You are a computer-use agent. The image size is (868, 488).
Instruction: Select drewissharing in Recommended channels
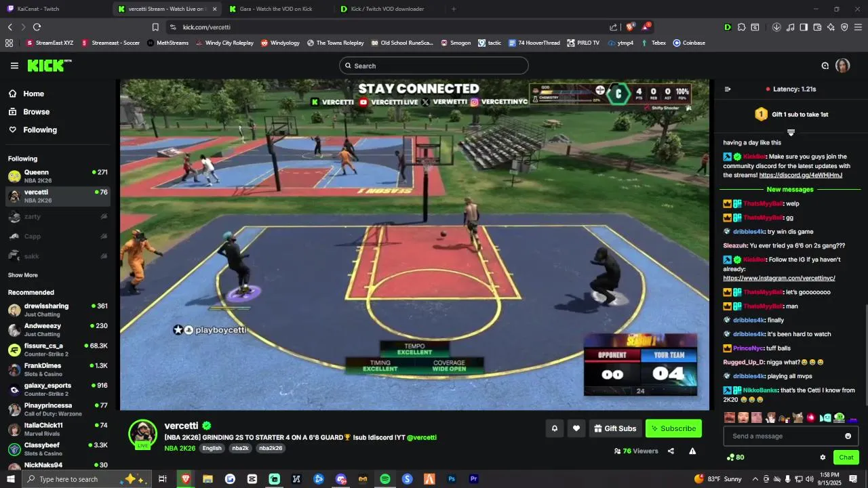(x=58, y=310)
